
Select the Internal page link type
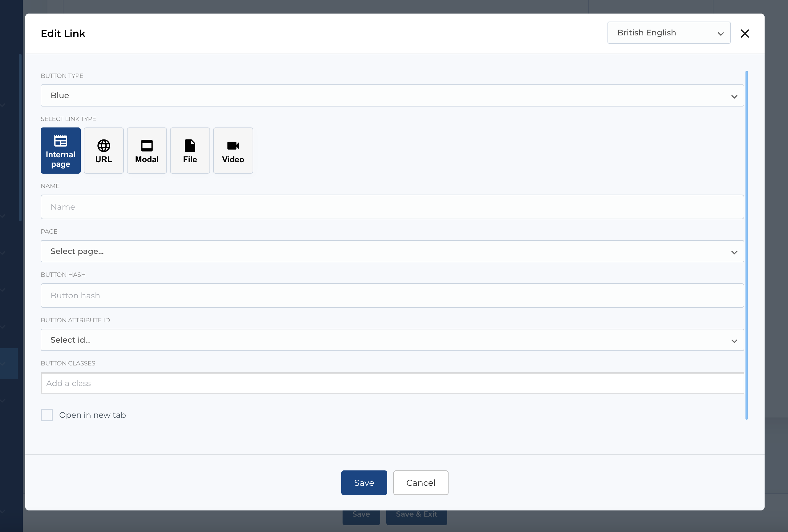[x=60, y=151]
